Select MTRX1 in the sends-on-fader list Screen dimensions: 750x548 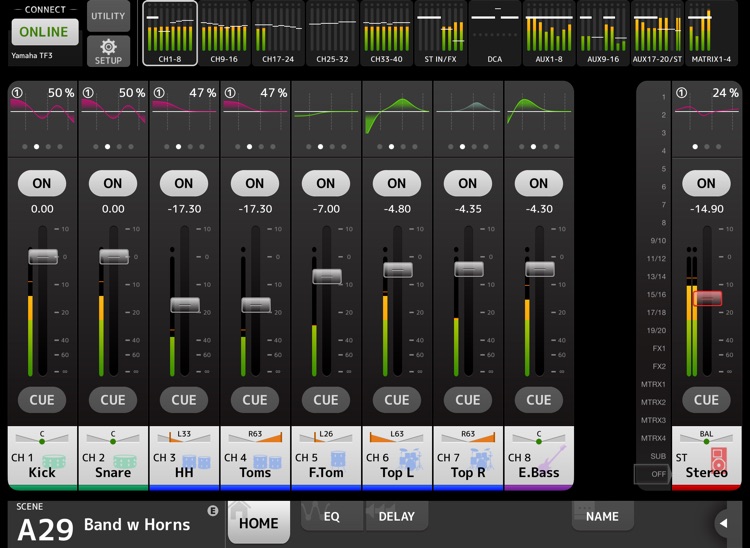click(653, 384)
